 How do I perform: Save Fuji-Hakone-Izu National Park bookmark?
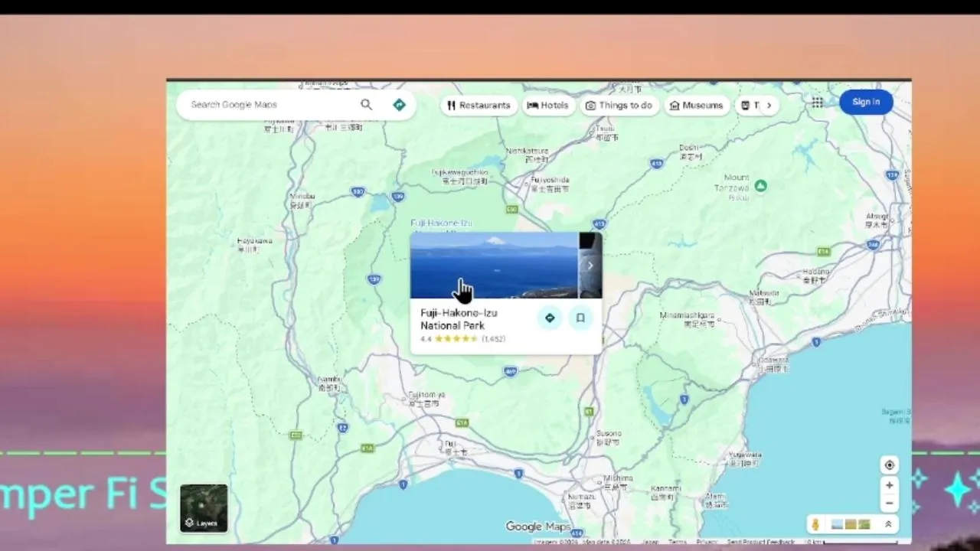580,318
